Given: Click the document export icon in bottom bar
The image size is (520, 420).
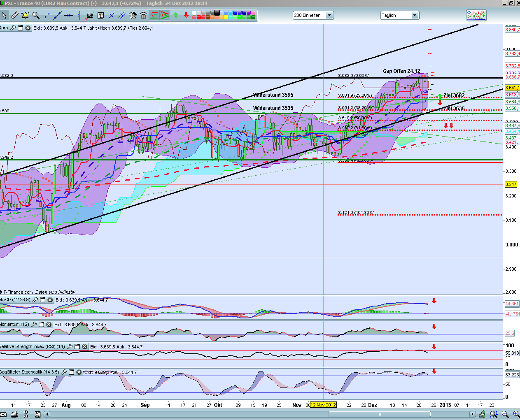Looking at the screenshot, I should click(37, 414).
